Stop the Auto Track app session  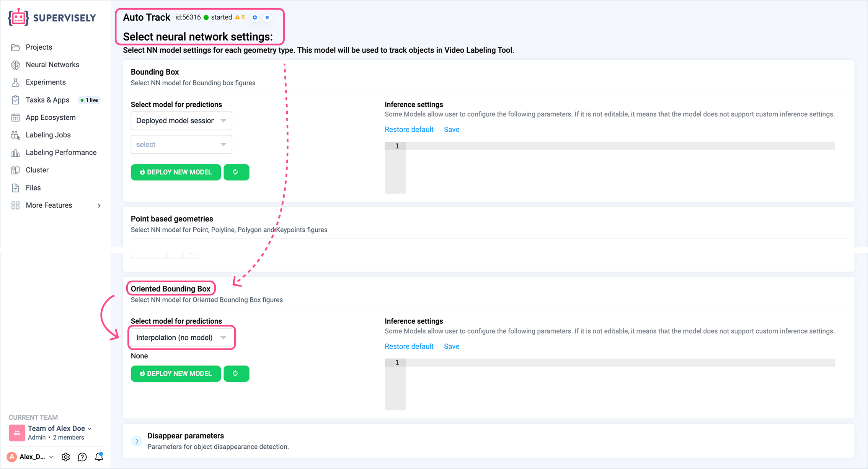tap(267, 17)
